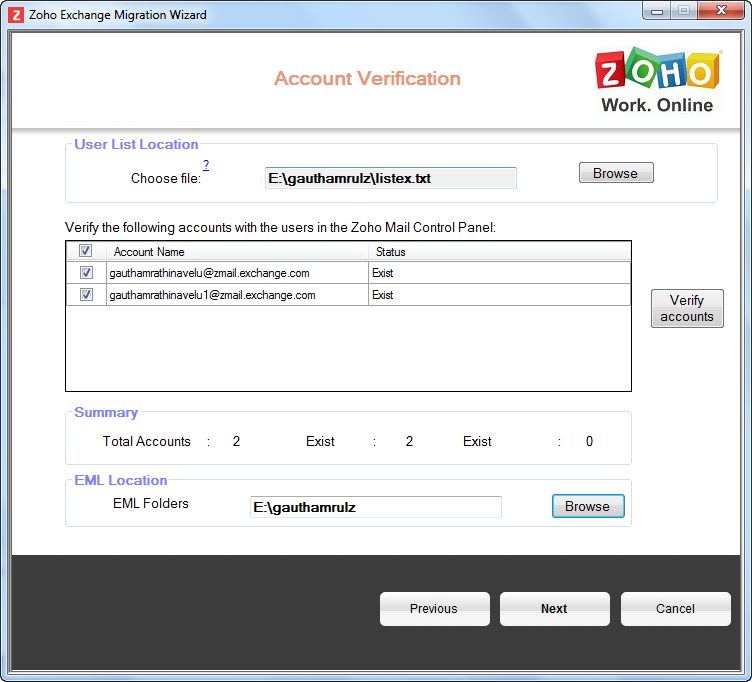Toggle the select-all accounts header checkbox
Screen dimensions: 752x682
(85, 251)
